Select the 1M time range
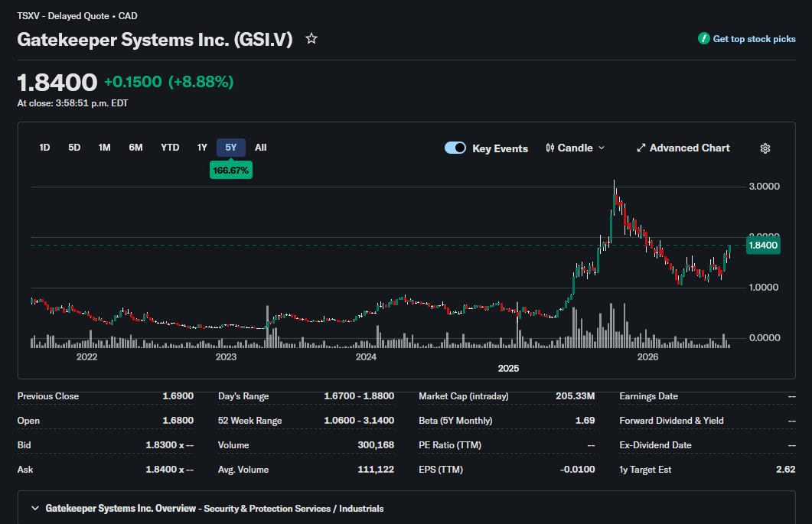Screen dimensions: 812x524 tap(105, 148)
